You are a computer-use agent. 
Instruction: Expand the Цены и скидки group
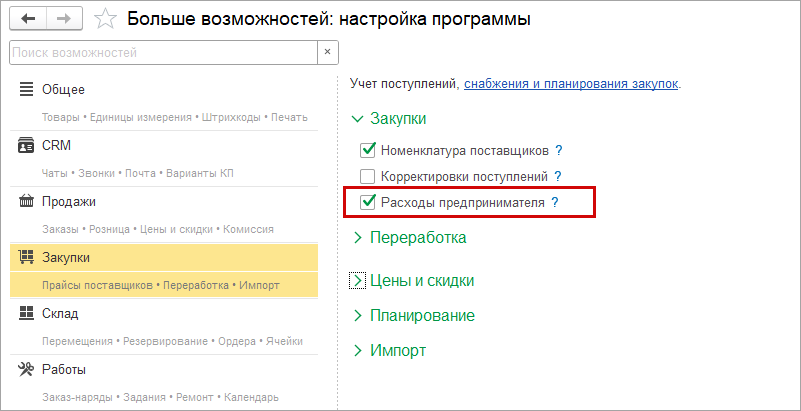[358, 281]
